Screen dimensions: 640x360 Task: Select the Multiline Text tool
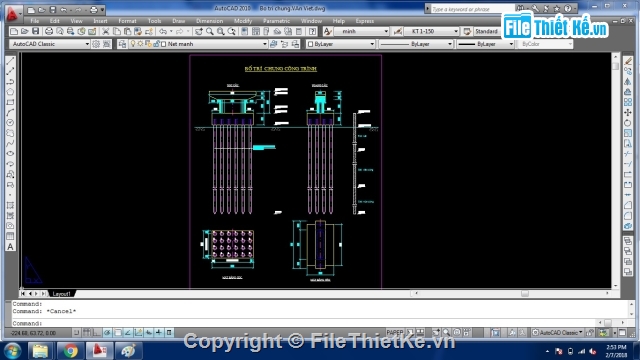pos(11,247)
